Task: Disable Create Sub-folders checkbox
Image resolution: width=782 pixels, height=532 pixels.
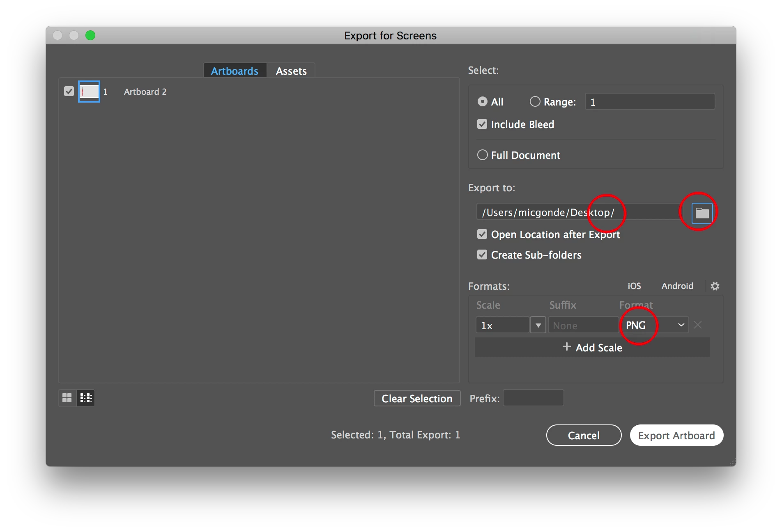Action: pos(482,255)
